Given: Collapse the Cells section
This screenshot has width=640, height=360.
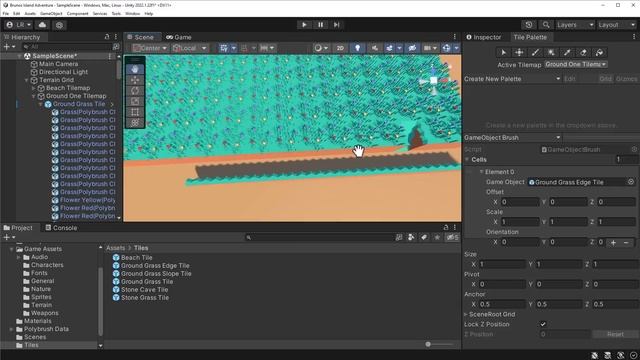Looking at the screenshot, I should 467,160.
